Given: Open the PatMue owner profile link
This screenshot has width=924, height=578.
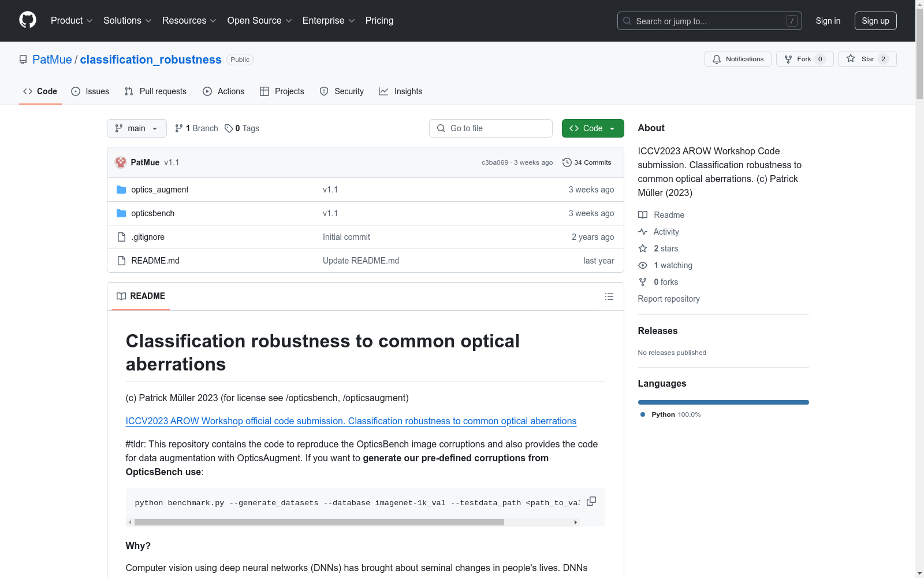Looking at the screenshot, I should coord(52,60).
